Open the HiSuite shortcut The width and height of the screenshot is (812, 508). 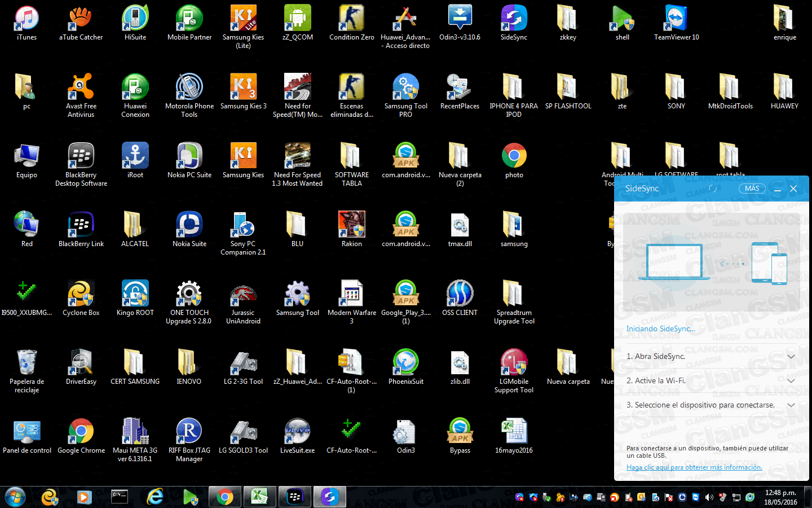click(135, 23)
